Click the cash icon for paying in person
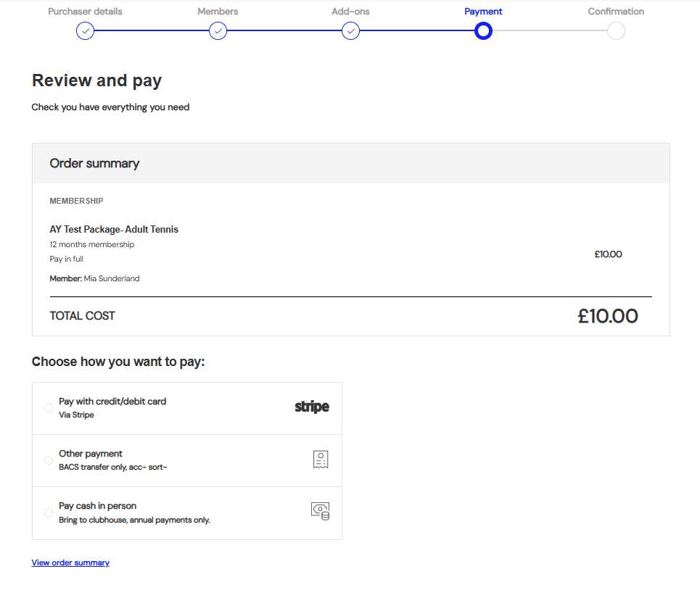Viewport: 700px width, 590px height. click(321, 511)
